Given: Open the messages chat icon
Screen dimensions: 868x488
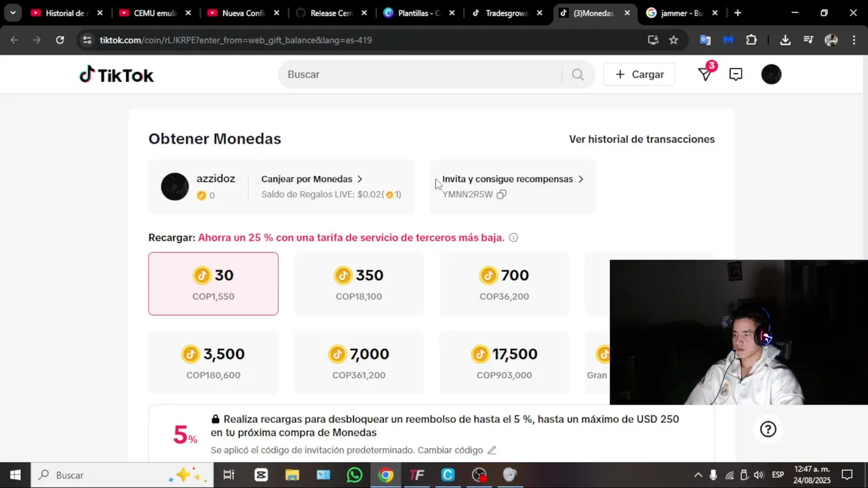Looking at the screenshot, I should pos(736,75).
